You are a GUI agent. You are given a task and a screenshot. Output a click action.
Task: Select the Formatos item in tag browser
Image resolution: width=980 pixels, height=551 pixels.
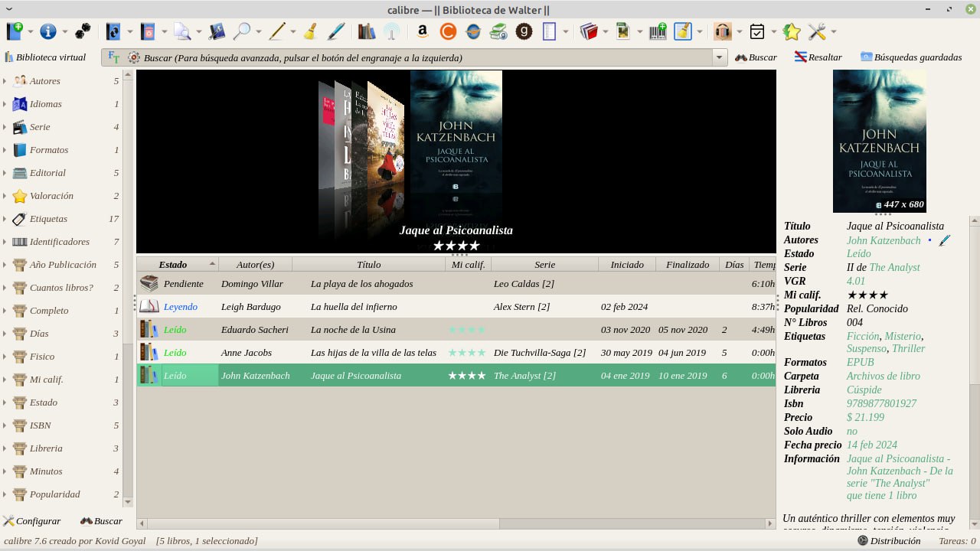[x=49, y=150]
